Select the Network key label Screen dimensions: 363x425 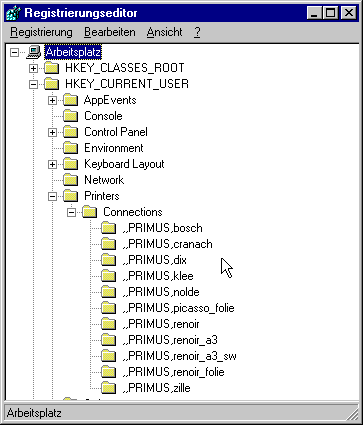(104, 180)
